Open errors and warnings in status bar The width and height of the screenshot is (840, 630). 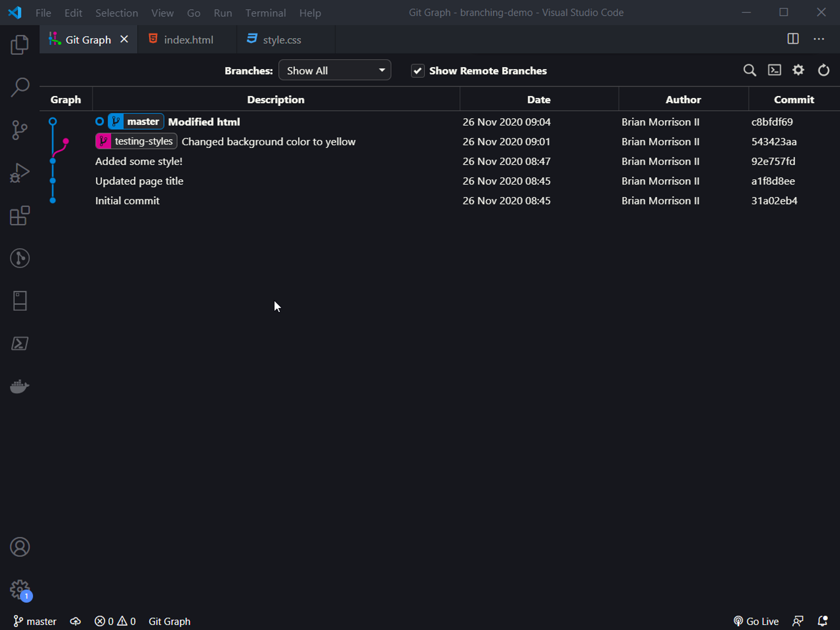(115, 621)
